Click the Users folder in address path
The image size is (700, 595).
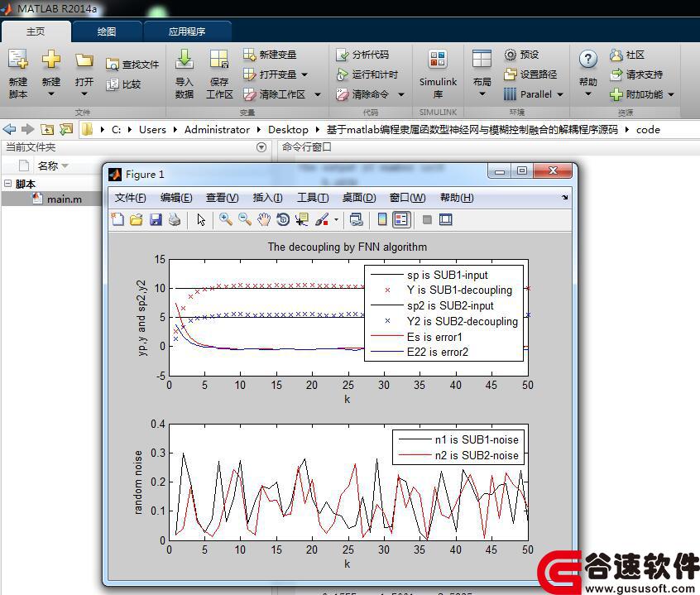[x=152, y=129]
